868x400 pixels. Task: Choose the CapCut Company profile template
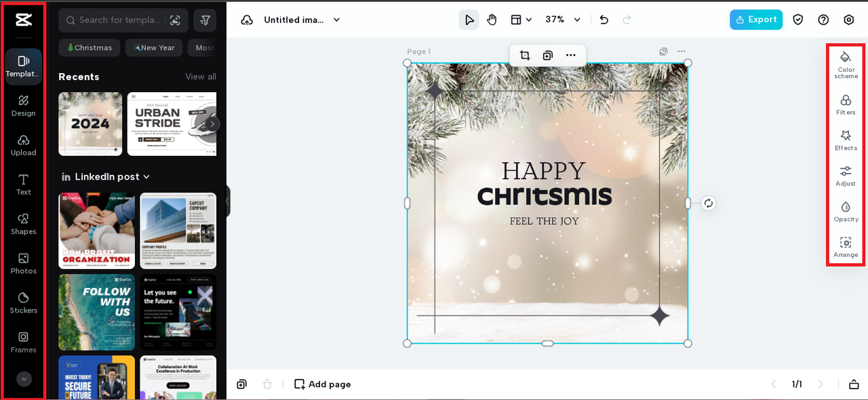178,231
